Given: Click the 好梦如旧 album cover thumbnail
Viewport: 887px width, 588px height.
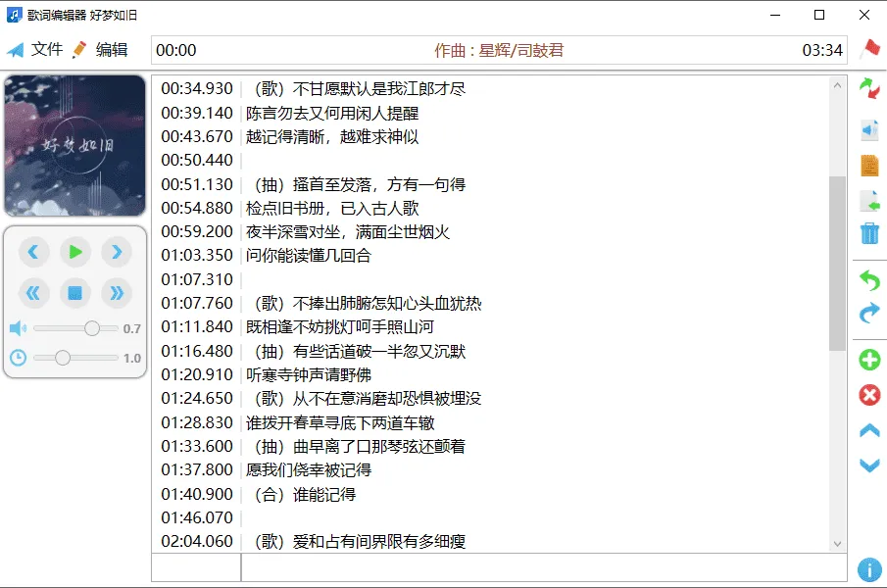Looking at the screenshot, I should tap(75, 146).
